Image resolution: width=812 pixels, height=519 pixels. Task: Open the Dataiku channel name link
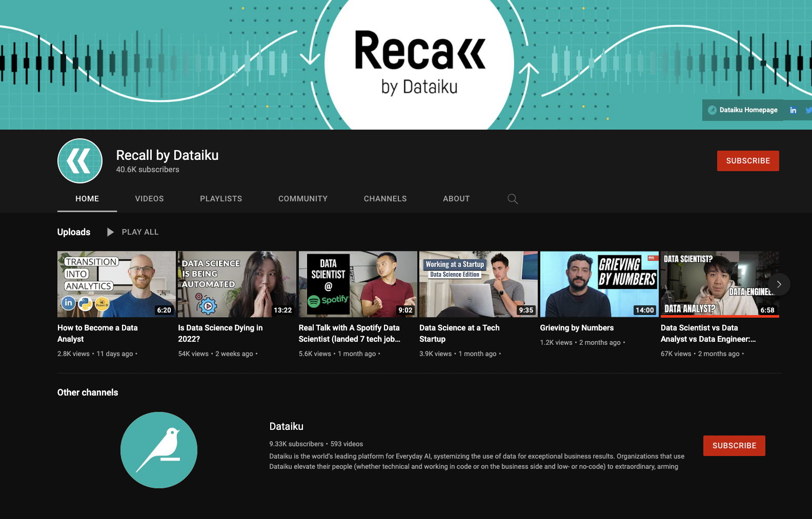(x=287, y=426)
